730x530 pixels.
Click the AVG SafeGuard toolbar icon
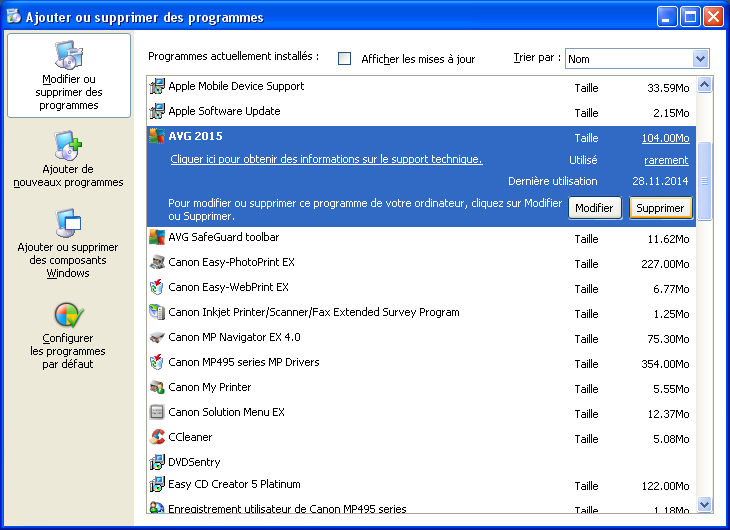(x=157, y=237)
